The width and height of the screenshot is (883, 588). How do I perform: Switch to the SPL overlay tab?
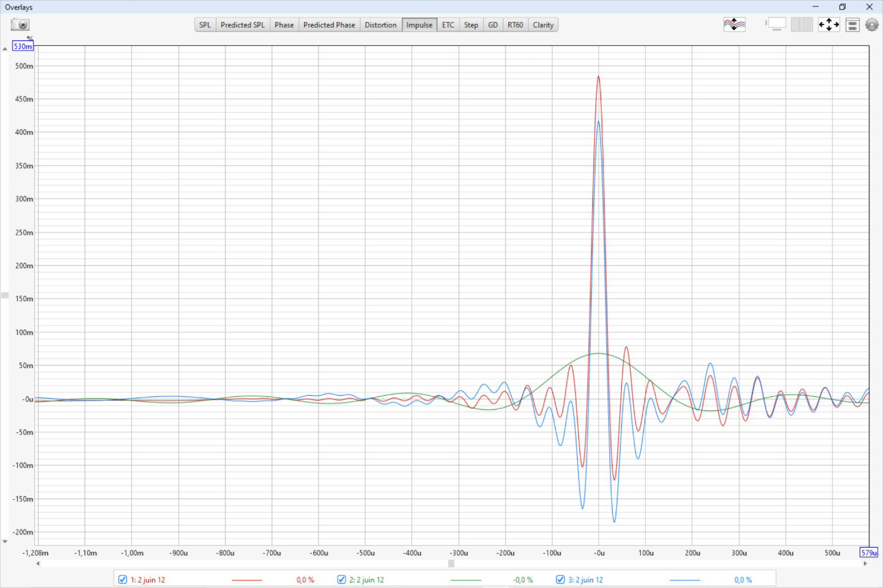pos(205,25)
